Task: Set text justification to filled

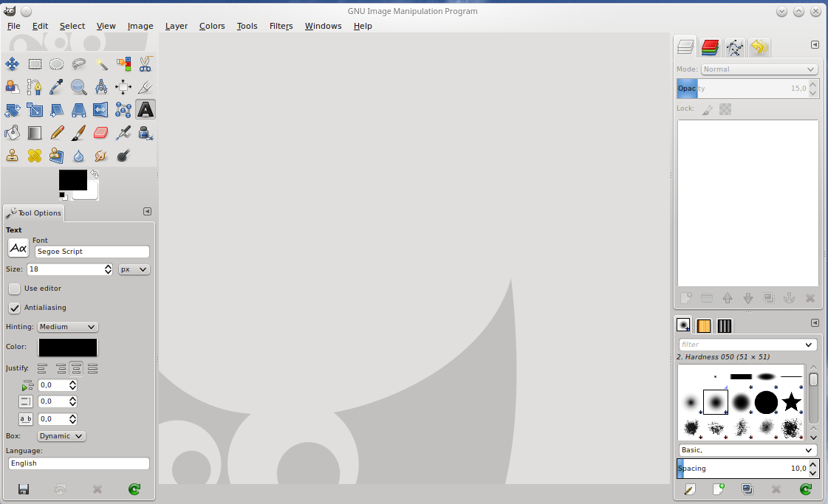Action: (x=93, y=368)
